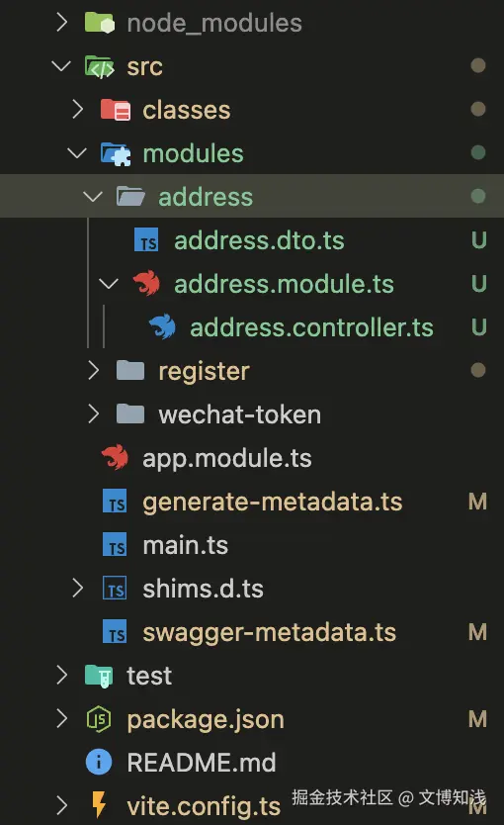Click the red classes folder icon
Viewport: 504px width, 825px height.
116,110
